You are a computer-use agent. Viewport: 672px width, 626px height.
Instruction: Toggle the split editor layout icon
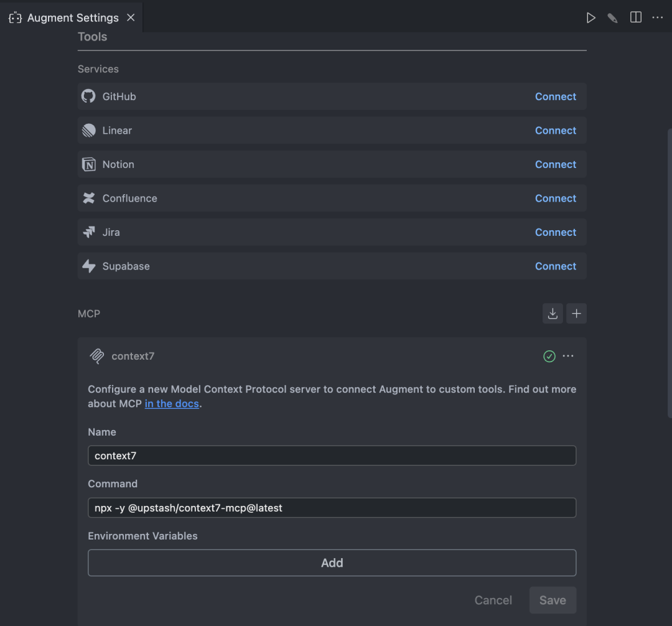pyautogui.click(x=635, y=17)
